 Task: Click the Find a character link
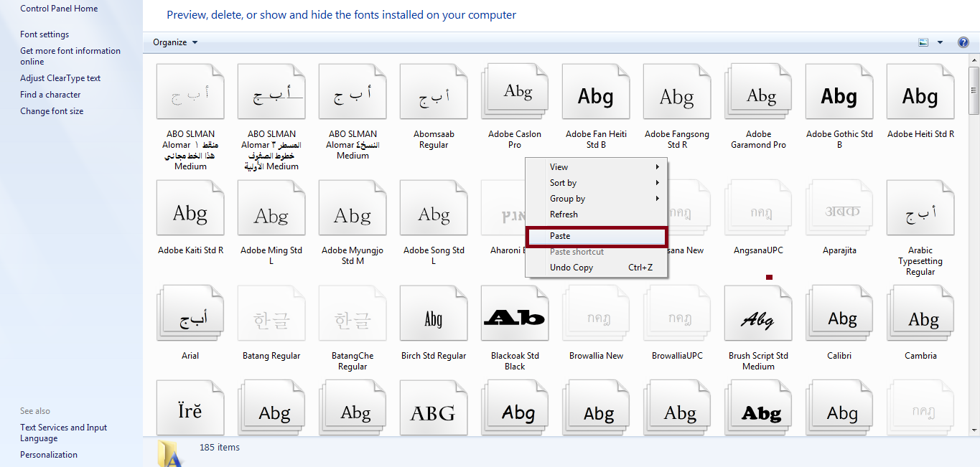pyautogui.click(x=50, y=95)
